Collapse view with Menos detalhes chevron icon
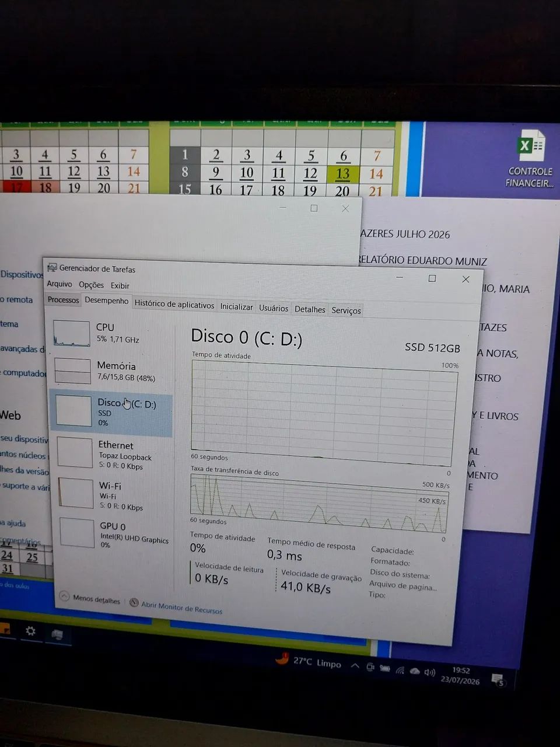Viewport: 560px width, 747px height. pyautogui.click(x=64, y=596)
